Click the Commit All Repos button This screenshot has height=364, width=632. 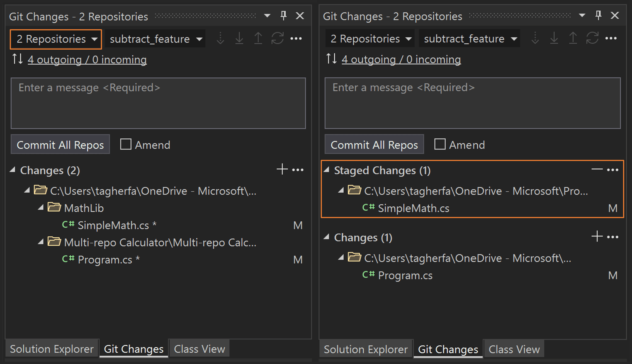click(60, 145)
